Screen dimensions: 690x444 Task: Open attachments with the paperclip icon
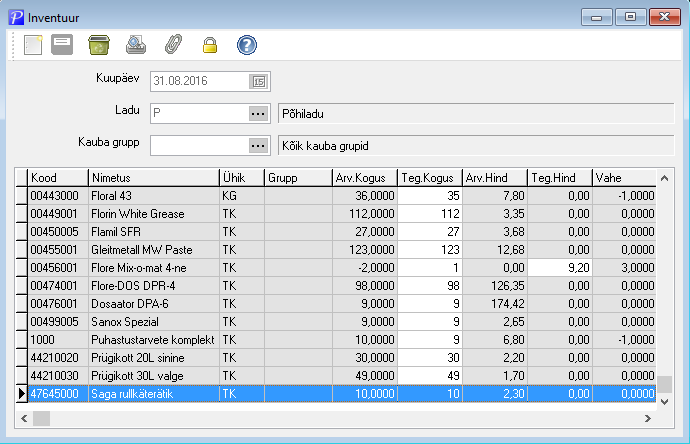(173, 45)
